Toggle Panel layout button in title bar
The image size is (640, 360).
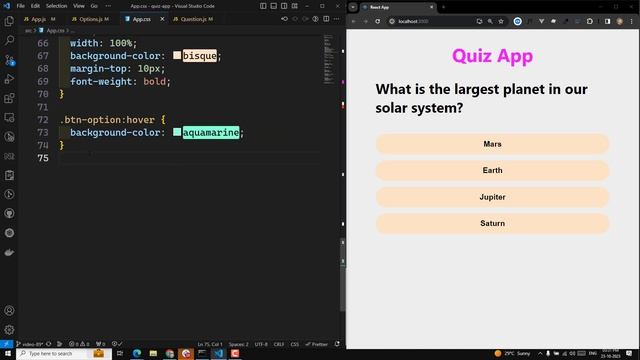click(x=273, y=6)
